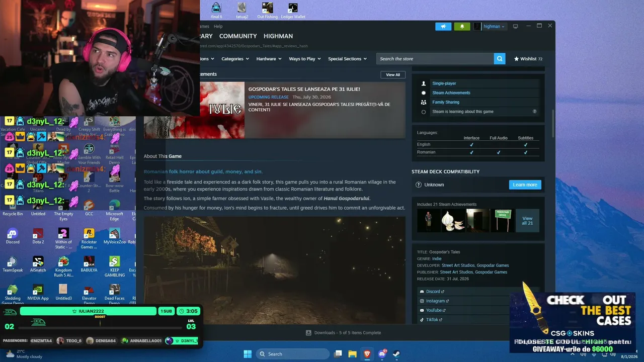The width and height of the screenshot is (644, 362).
Task: Open the dark village game screenshot
Action: (275, 270)
